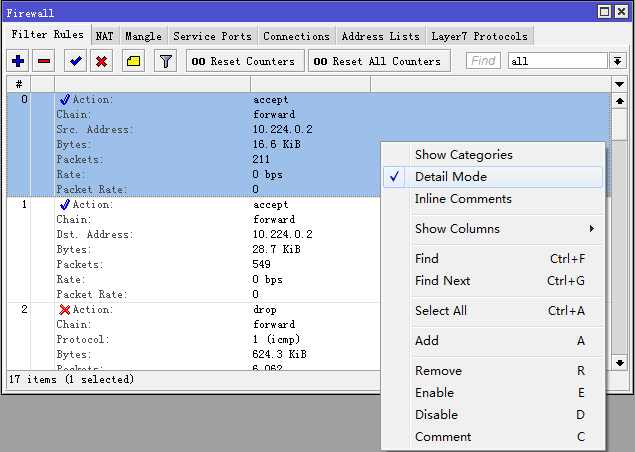Screen dimensions: 635x452
Task: Open the funnel Filter icon
Action: 166,61
